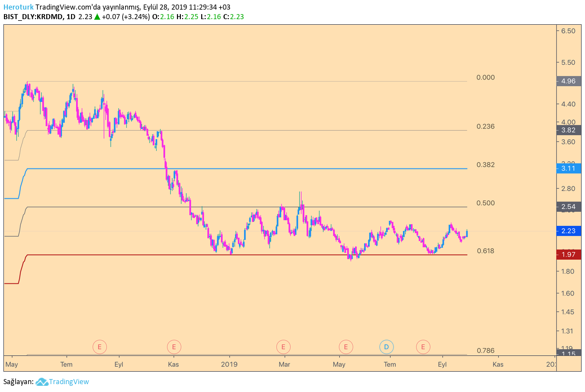Image resolution: width=585 pixels, height=392 pixels.
Task: Click the 1.80 value on price axis
Action: (x=568, y=271)
